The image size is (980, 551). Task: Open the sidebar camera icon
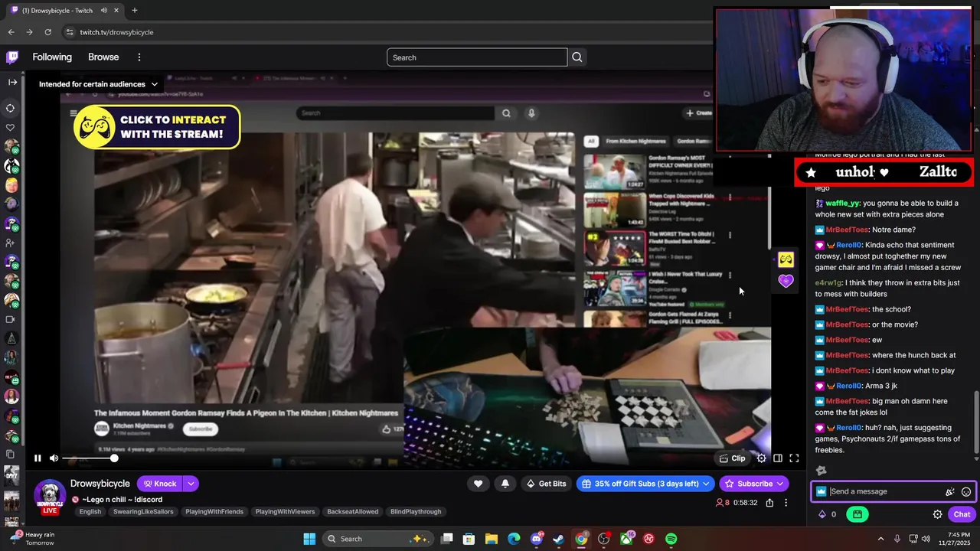tap(11, 320)
